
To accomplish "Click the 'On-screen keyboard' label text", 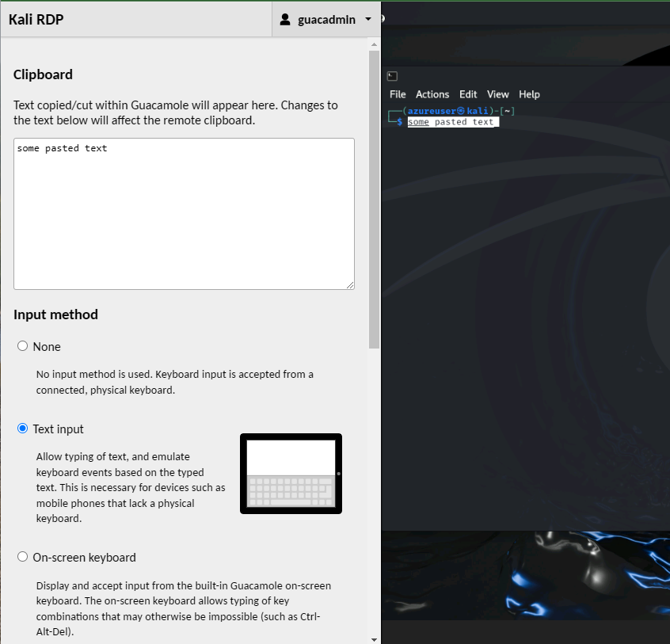I will (84, 558).
